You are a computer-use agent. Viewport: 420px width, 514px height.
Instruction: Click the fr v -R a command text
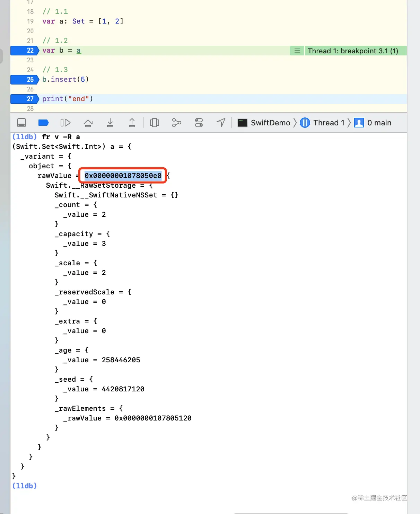[61, 137]
